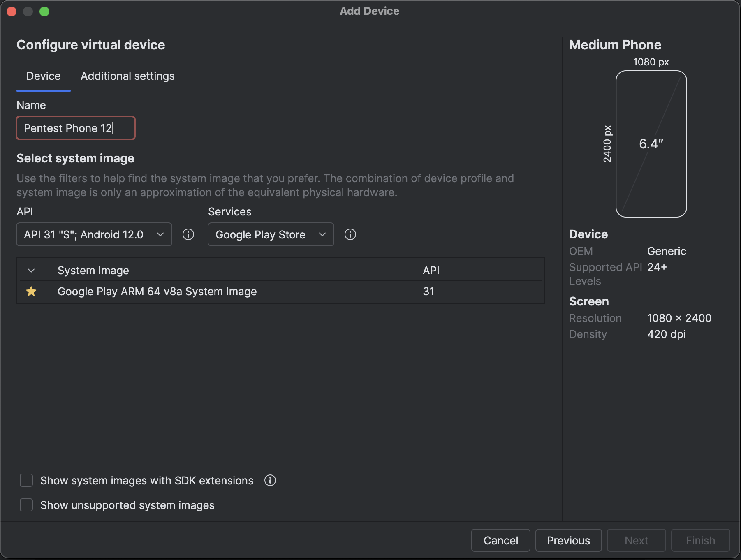Click the Services filter info icon

(x=350, y=234)
